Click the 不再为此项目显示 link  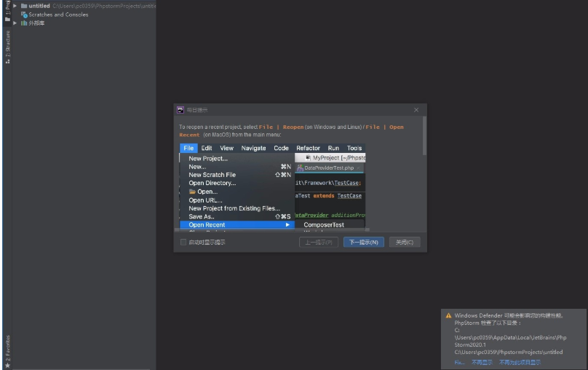(x=520, y=363)
